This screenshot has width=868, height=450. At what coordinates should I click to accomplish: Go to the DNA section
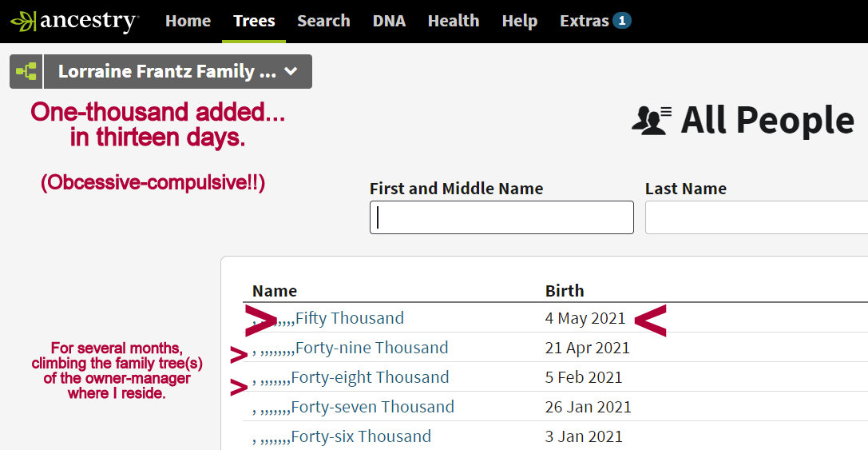(389, 21)
